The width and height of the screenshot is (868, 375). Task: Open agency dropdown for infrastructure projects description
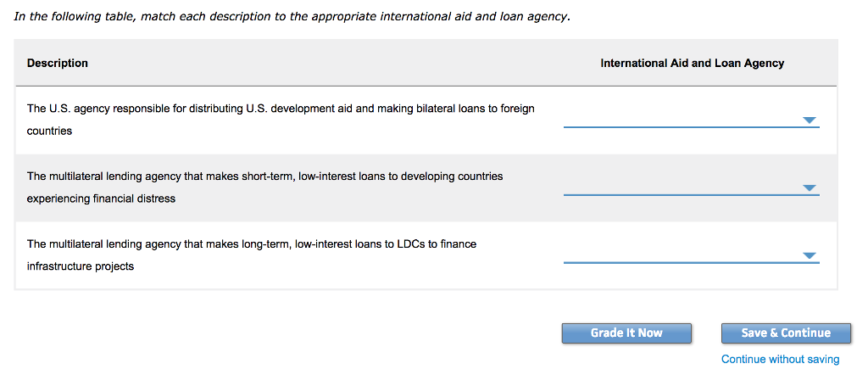692,256
